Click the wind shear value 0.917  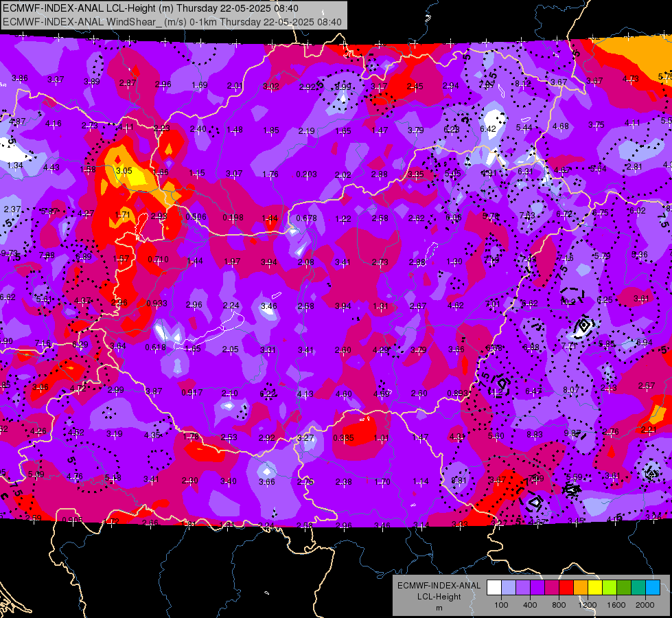coord(192,392)
